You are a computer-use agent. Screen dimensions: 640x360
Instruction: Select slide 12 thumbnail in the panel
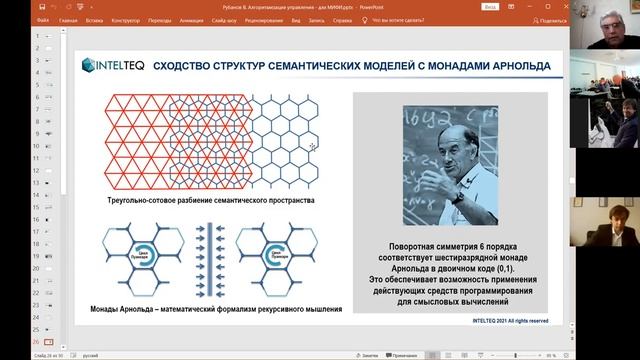49,171
